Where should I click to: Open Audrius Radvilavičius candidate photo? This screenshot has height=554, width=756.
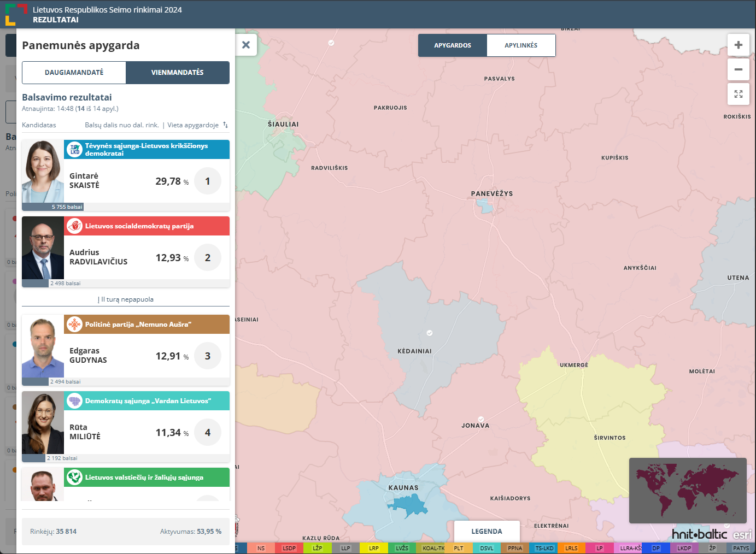[43, 248]
